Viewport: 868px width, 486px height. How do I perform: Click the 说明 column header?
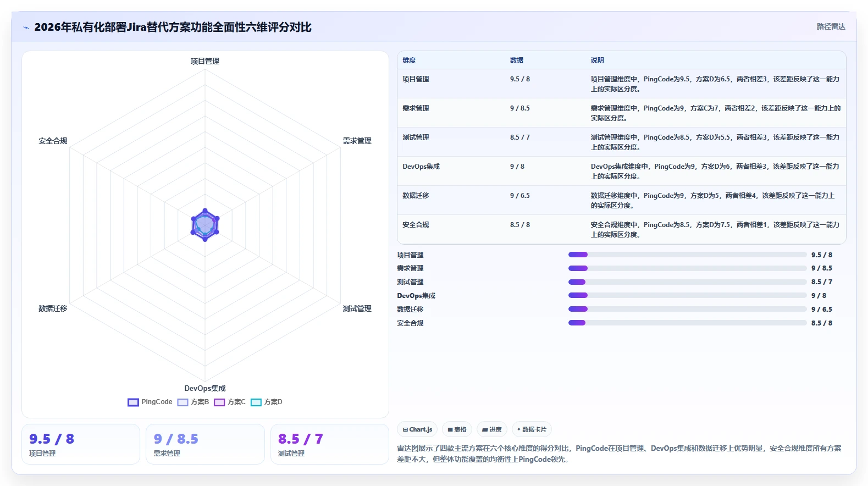[597, 60]
